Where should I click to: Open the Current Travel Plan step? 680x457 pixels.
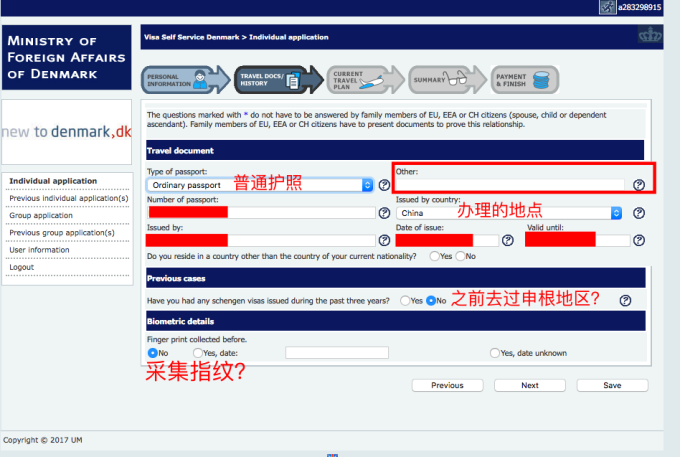click(x=365, y=80)
